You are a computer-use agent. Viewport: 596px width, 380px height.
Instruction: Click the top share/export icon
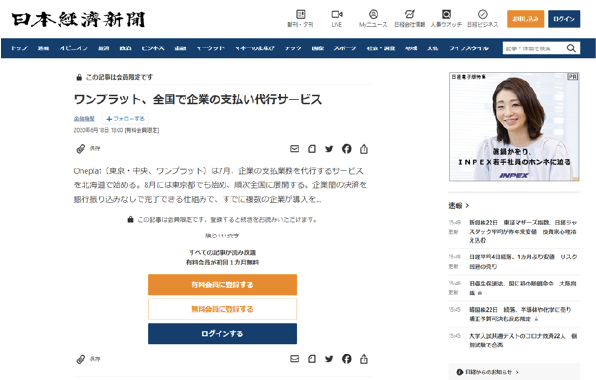click(x=364, y=149)
